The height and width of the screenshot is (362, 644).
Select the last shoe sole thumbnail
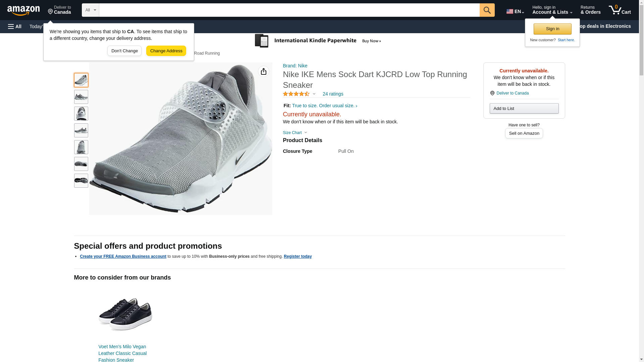point(81,181)
